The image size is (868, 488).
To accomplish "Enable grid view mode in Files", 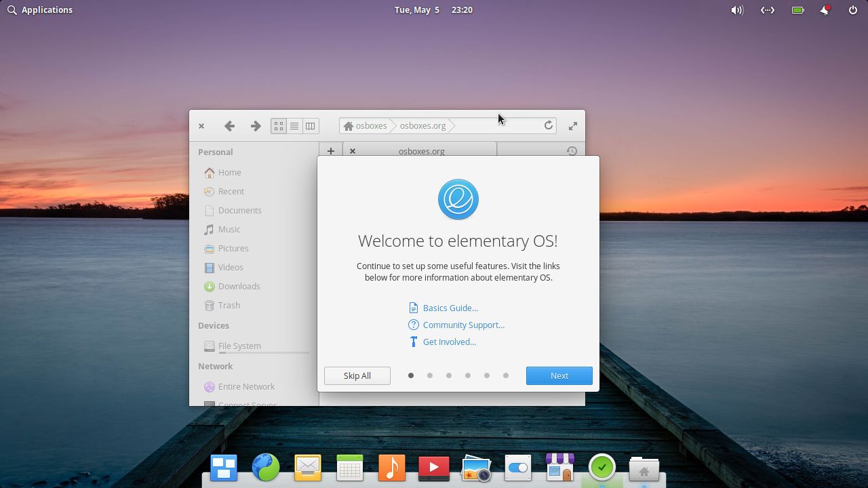I will tap(278, 125).
